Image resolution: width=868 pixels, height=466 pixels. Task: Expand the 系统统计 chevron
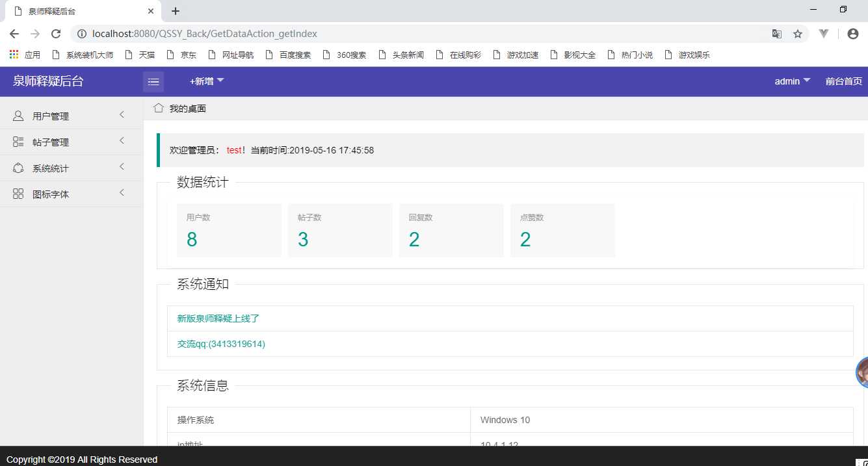(x=122, y=167)
